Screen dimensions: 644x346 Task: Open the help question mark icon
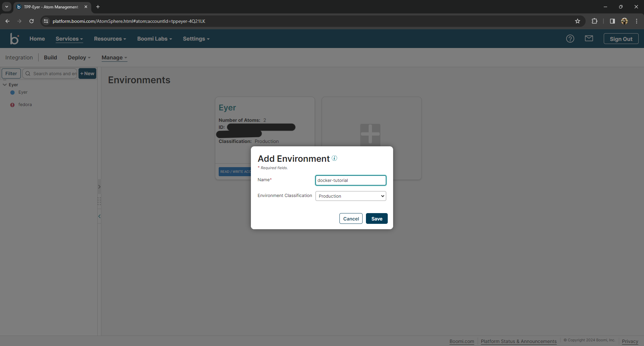[570, 39]
